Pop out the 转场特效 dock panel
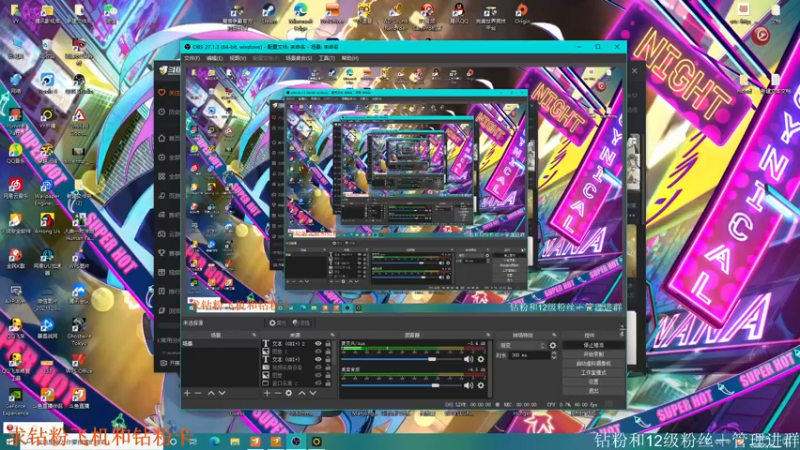The height and width of the screenshot is (450, 800). point(554,335)
